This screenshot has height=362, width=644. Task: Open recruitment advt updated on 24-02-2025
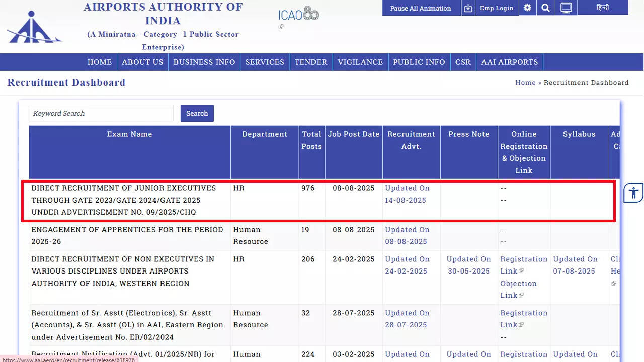(407, 265)
